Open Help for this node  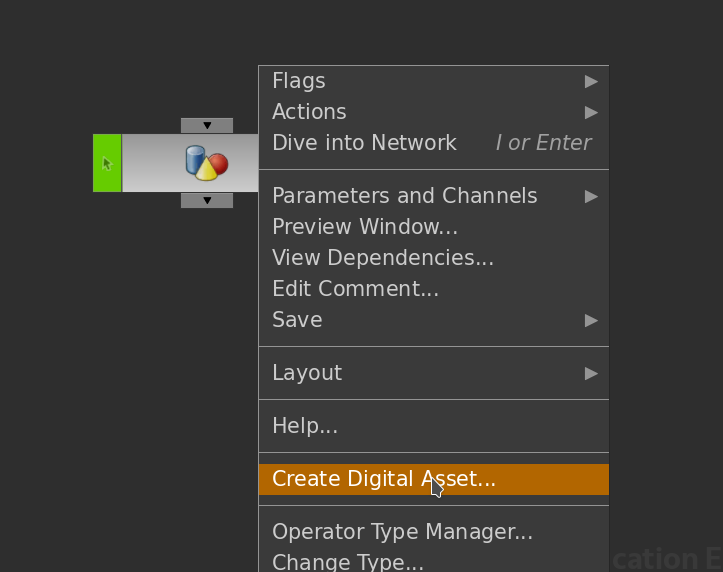coord(305,426)
